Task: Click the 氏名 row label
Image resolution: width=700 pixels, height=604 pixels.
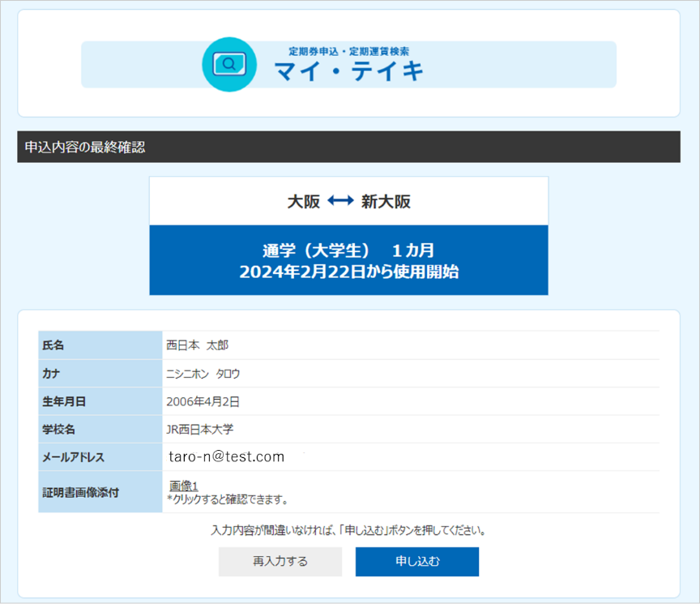Action: point(53,345)
